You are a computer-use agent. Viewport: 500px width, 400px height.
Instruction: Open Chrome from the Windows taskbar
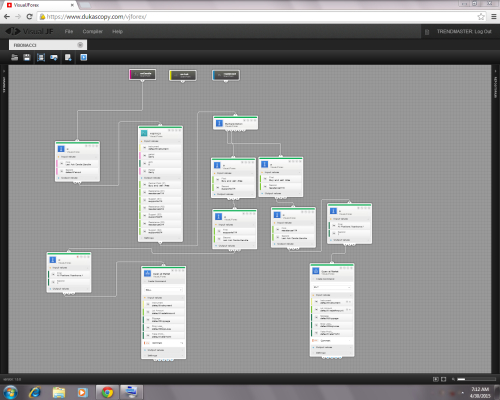click(x=107, y=392)
